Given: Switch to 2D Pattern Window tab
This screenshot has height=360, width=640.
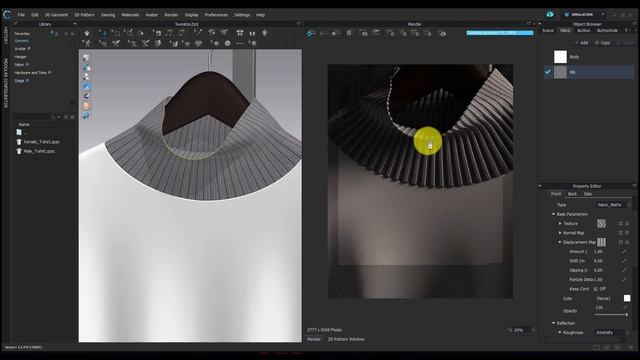Looking at the screenshot, I should [x=346, y=339].
